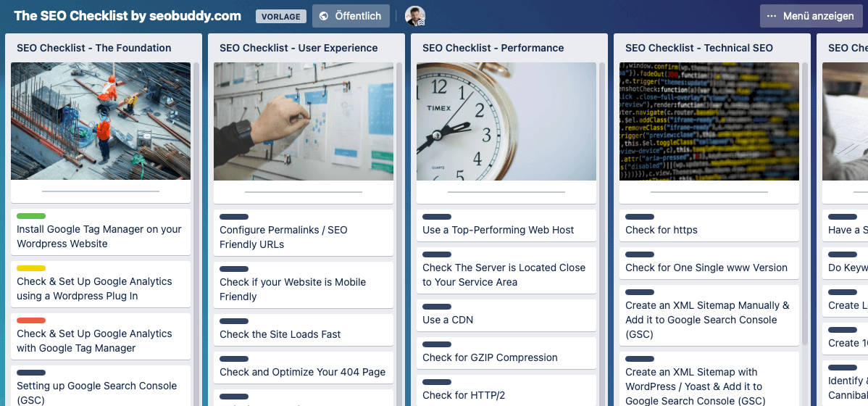Screen dimensions: 868x406
Task: Click the red label on Google Tag Manager Analytics card
Action: pos(31,320)
